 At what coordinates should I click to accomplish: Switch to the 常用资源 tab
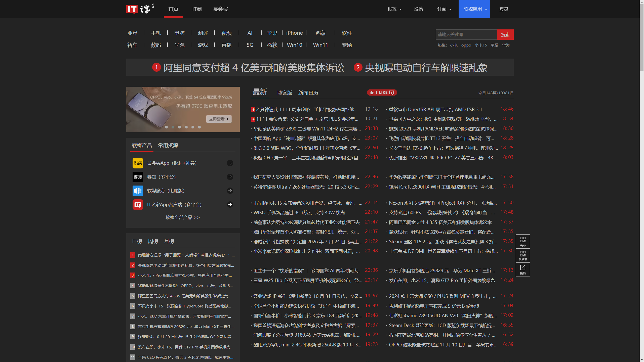pos(168,145)
